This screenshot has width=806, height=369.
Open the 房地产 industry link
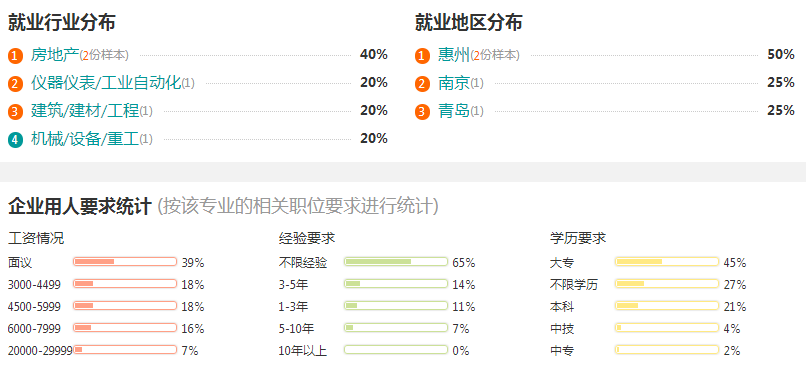[54, 55]
